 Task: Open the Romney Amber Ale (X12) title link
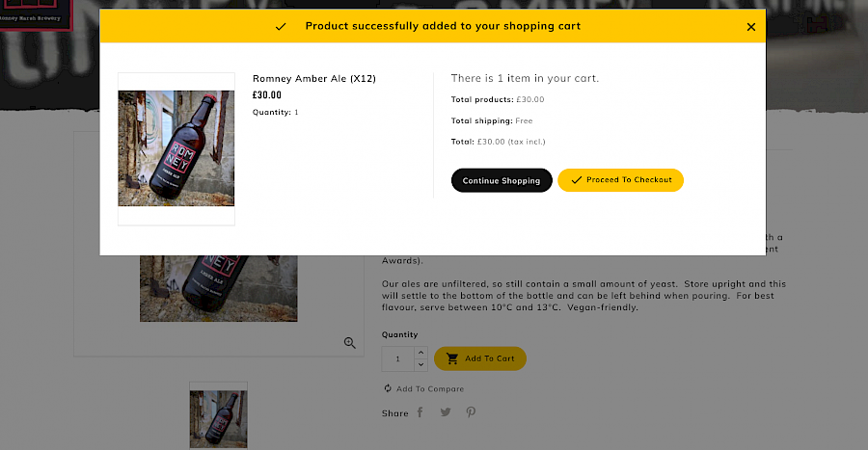pyautogui.click(x=313, y=78)
